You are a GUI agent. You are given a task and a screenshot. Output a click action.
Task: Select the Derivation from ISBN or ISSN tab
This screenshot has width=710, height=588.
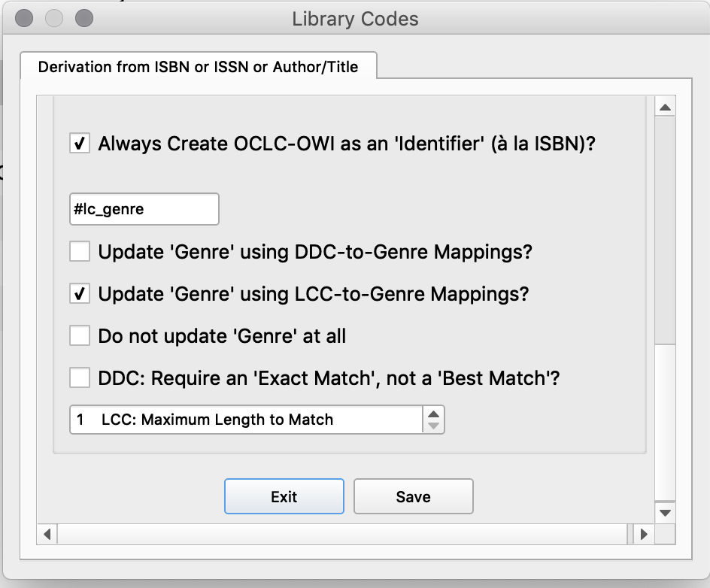[198, 67]
